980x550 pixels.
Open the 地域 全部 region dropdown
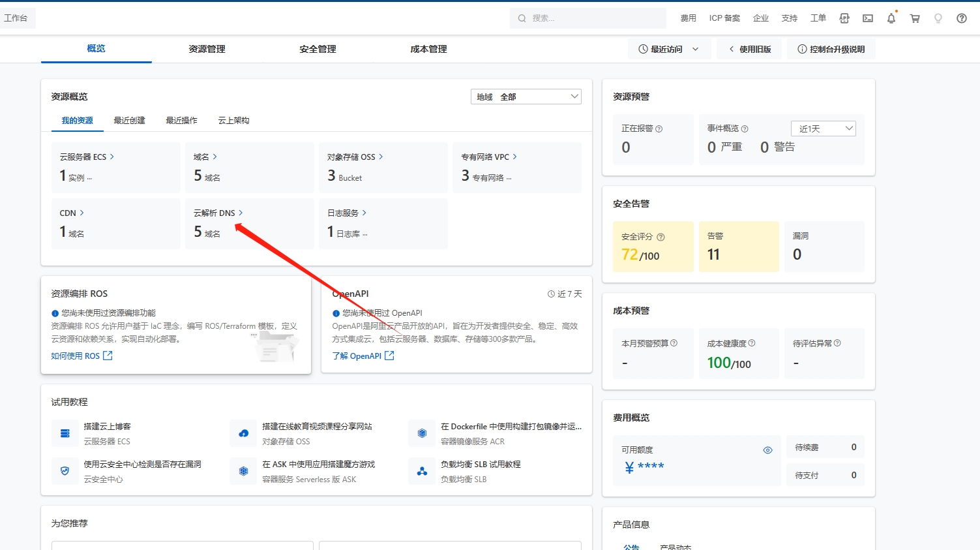point(526,97)
